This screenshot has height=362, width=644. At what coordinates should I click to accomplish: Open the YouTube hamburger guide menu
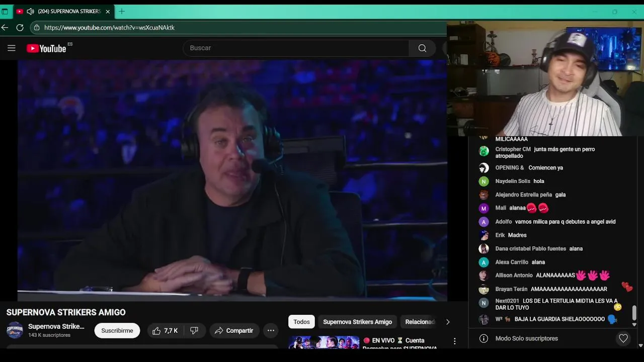[12, 48]
